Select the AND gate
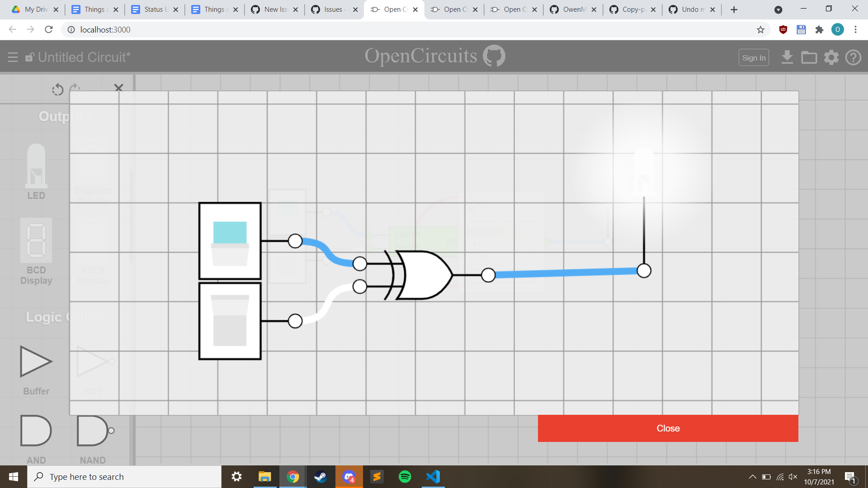The height and width of the screenshot is (488, 868). coord(35,430)
